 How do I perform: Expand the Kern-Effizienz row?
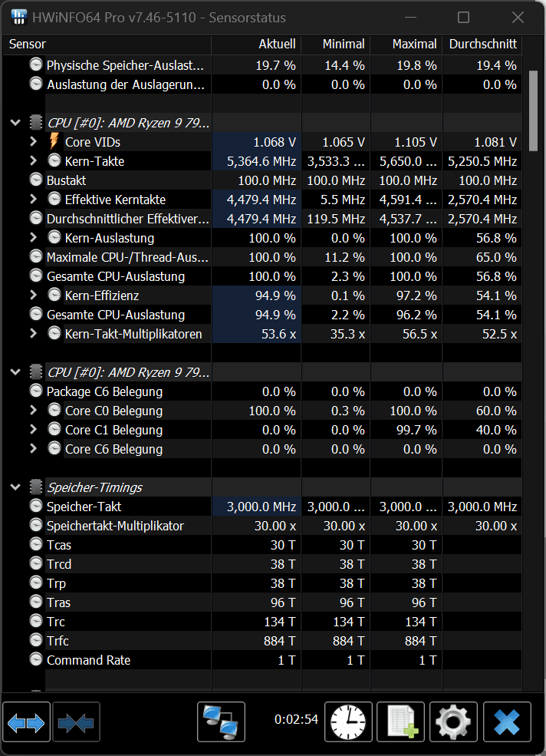[x=34, y=295]
